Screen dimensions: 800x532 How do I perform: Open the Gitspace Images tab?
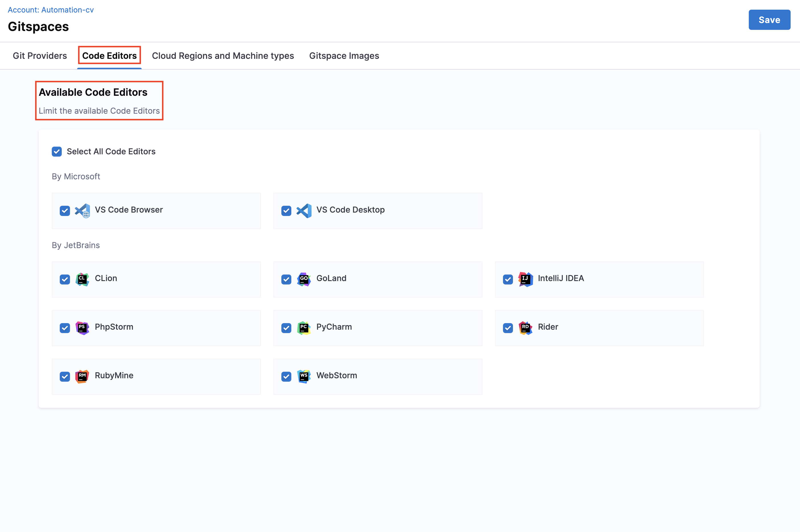(x=344, y=56)
